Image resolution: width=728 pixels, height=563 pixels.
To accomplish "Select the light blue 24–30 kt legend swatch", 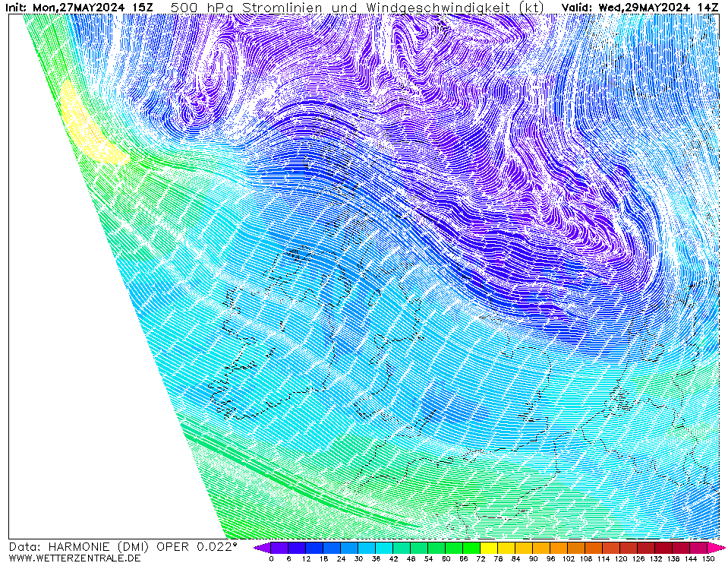I will point(350,548).
